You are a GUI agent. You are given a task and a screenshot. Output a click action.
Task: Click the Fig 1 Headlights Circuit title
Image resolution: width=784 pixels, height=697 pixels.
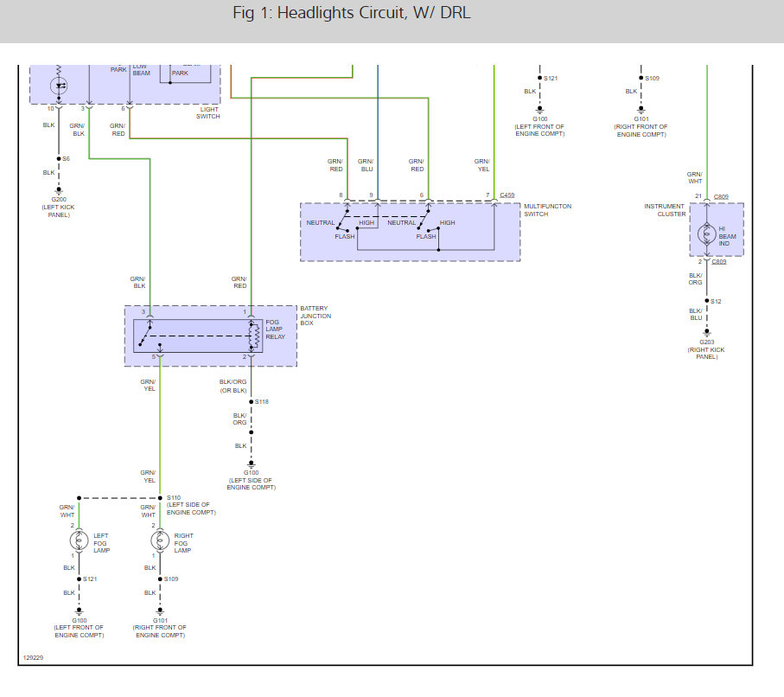[x=352, y=12]
